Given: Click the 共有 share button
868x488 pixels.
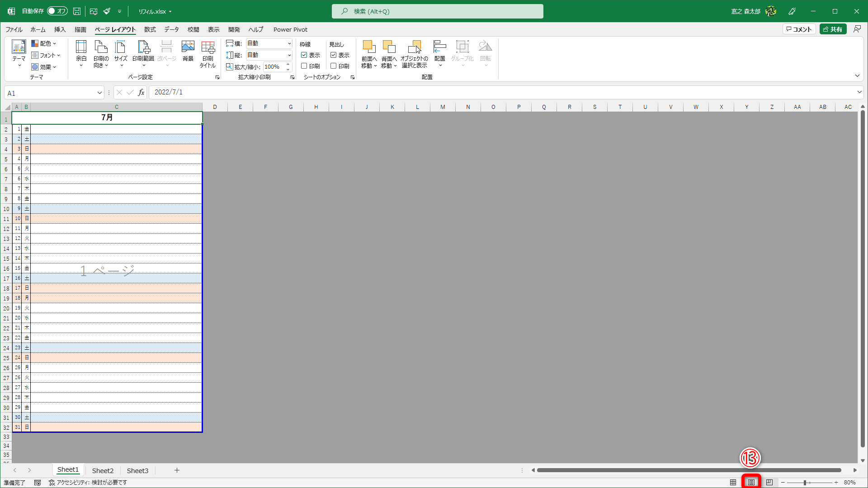Looking at the screenshot, I should click(833, 29).
